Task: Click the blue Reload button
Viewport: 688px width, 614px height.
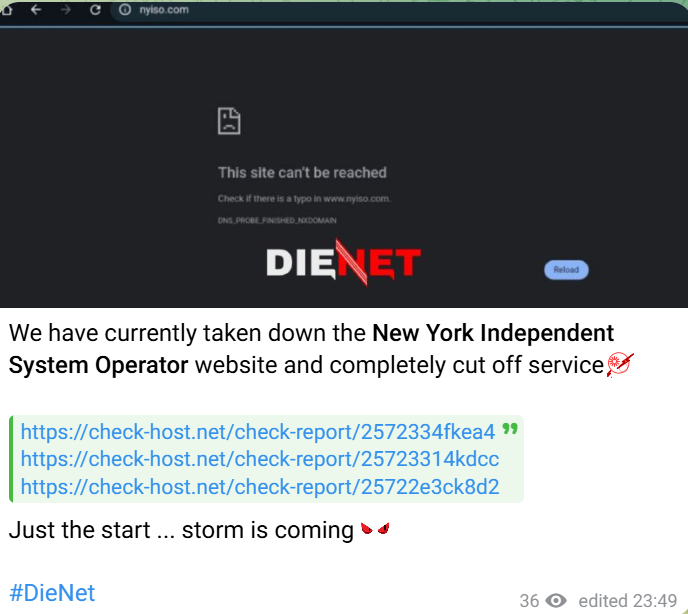Action: [x=566, y=269]
